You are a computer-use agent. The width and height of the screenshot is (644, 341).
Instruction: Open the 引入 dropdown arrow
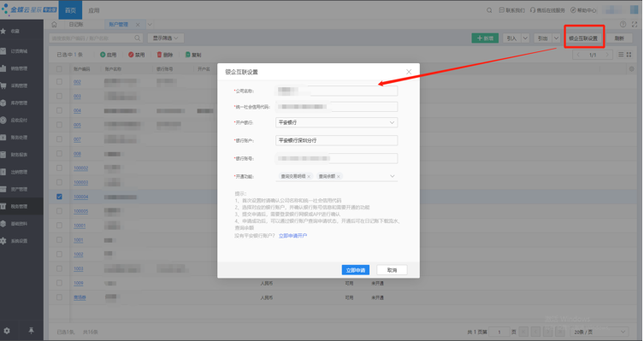point(525,38)
